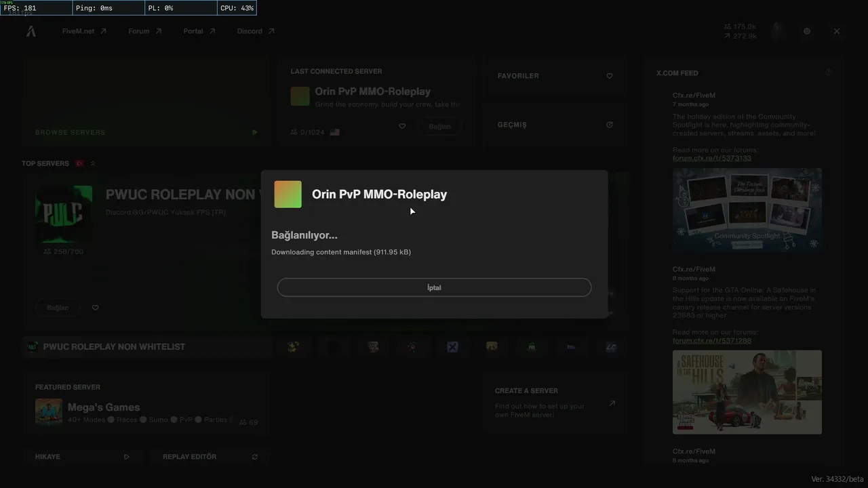Click the play triangle icon in Hikaye
Viewport: 868px width, 488px height.
tap(127, 457)
